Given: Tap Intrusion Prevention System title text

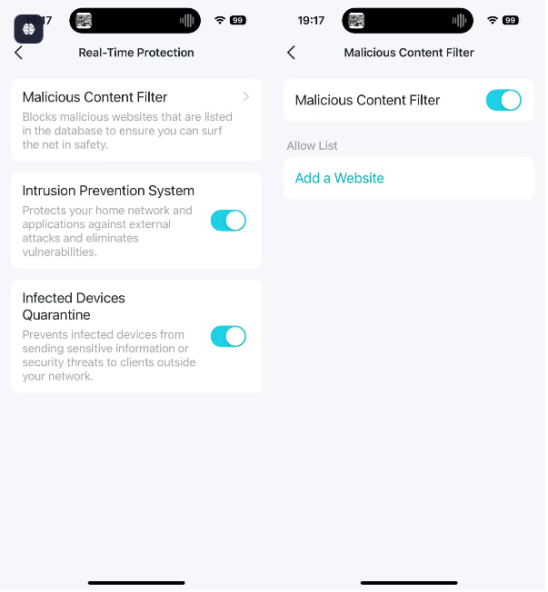Looking at the screenshot, I should click(x=108, y=191).
